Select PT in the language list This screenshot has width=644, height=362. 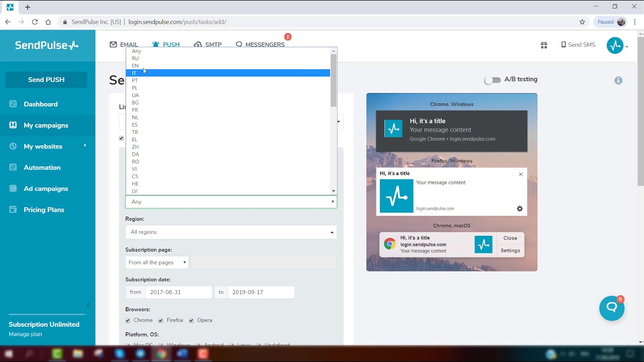click(228, 80)
